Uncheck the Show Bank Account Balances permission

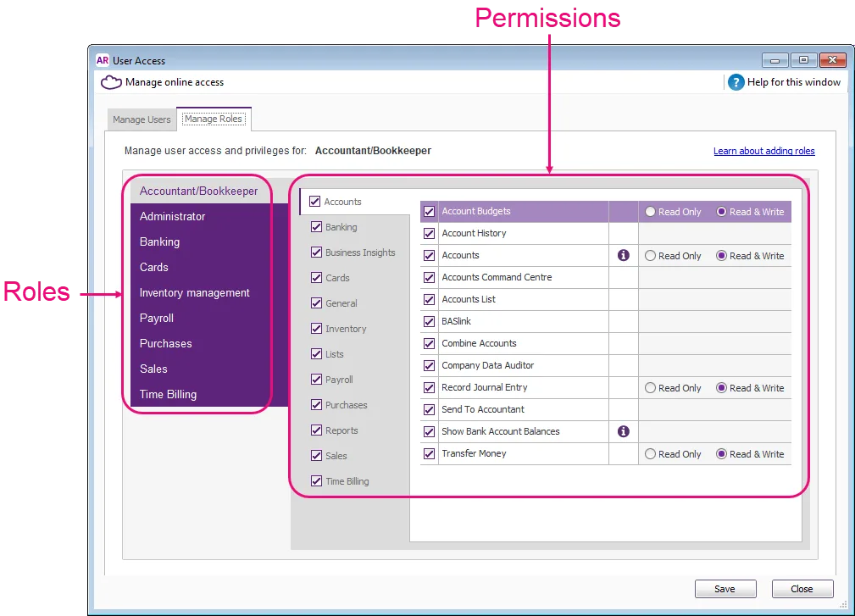(429, 431)
